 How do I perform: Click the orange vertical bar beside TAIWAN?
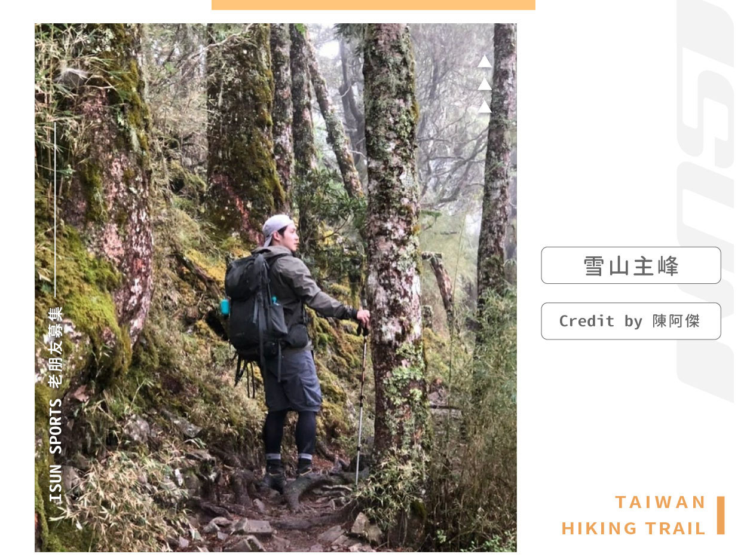pos(721,515)
